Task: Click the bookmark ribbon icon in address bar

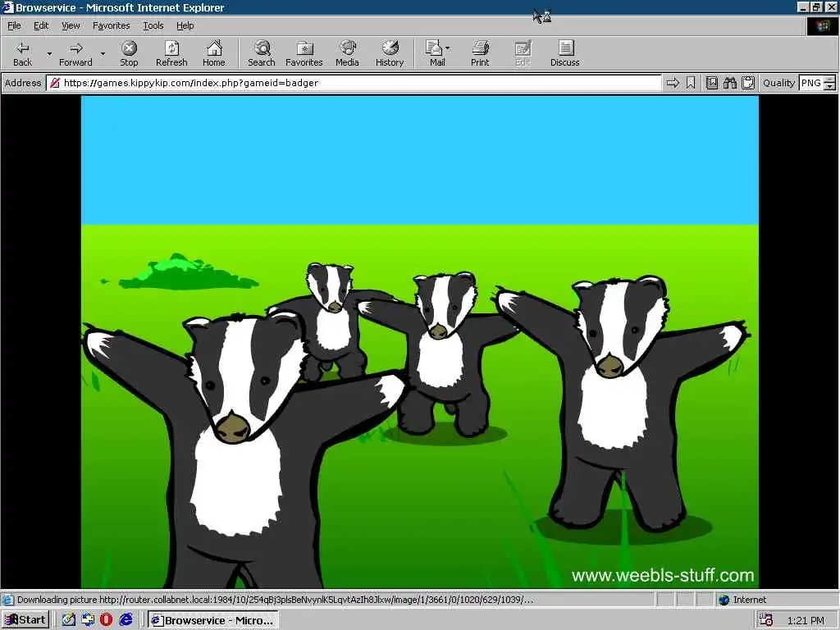Action: point(691,83)
